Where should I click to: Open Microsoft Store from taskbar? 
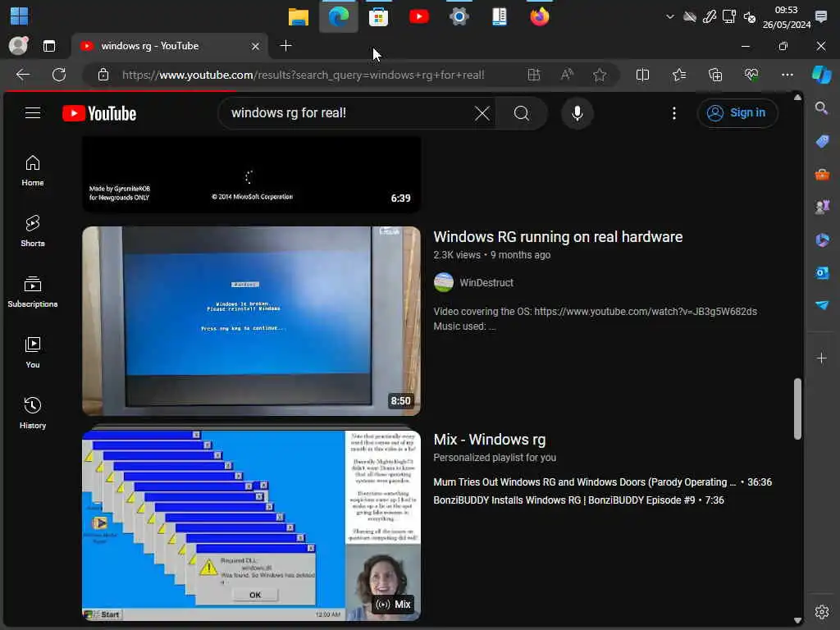click(378, 16)
